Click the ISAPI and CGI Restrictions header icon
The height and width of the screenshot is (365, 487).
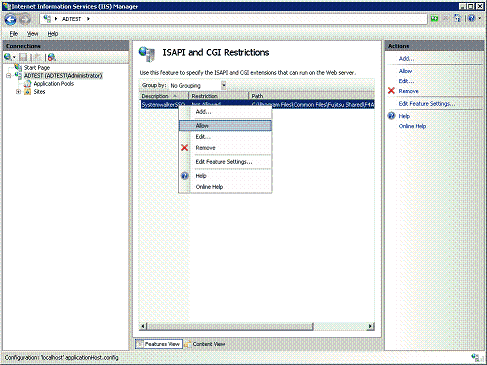(147, 54)
